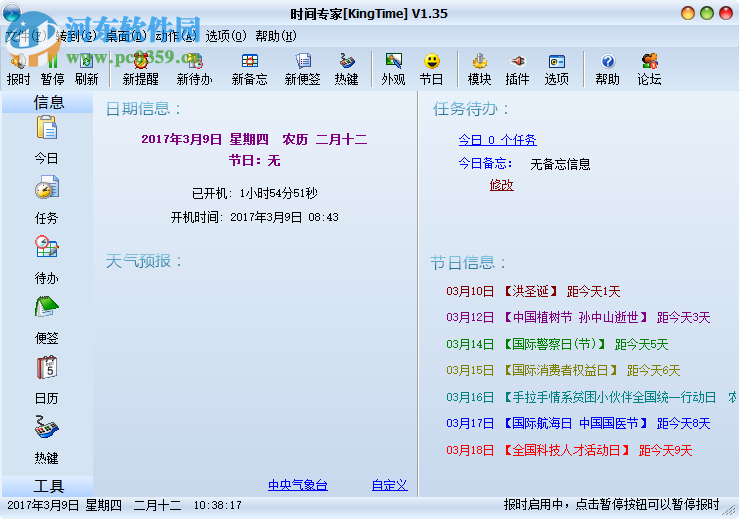Click the 帮助 help toolbar icon

[x=608, y=69]
